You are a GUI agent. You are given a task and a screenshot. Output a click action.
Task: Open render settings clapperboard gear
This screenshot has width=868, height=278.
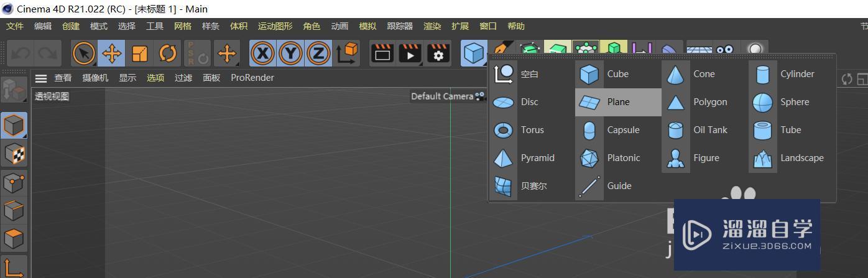[438, 53]
